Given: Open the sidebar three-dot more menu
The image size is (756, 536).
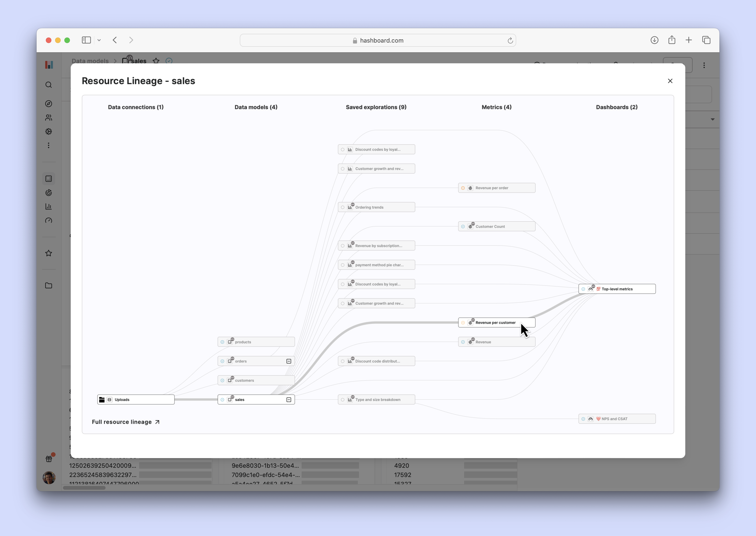Looking at the screenshot, I should [x=49, y=146].
